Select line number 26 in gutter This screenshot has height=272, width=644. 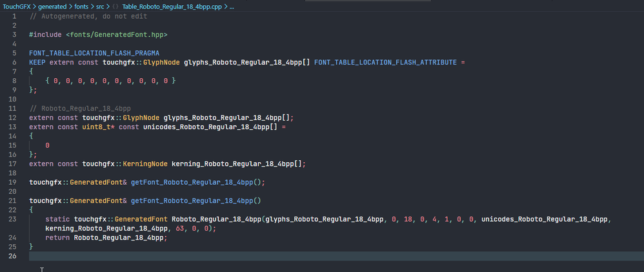click(x=13, y=256)
